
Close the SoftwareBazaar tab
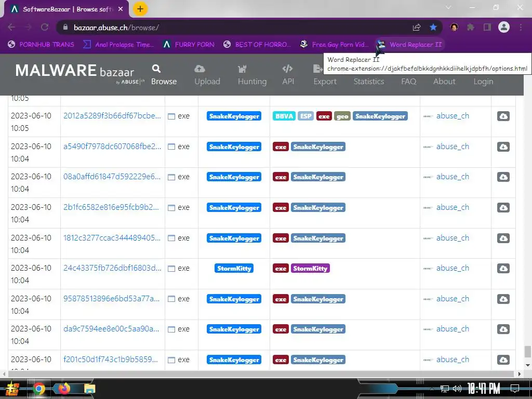tap(121, 9)
